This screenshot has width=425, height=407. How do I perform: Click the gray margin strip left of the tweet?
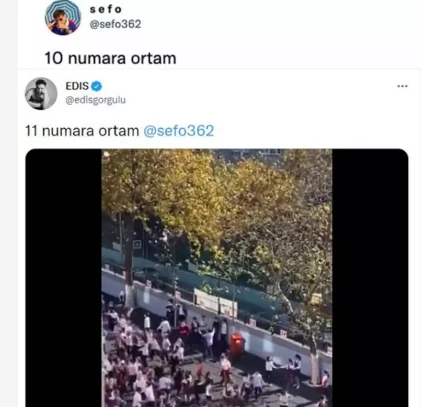point(9,203)
